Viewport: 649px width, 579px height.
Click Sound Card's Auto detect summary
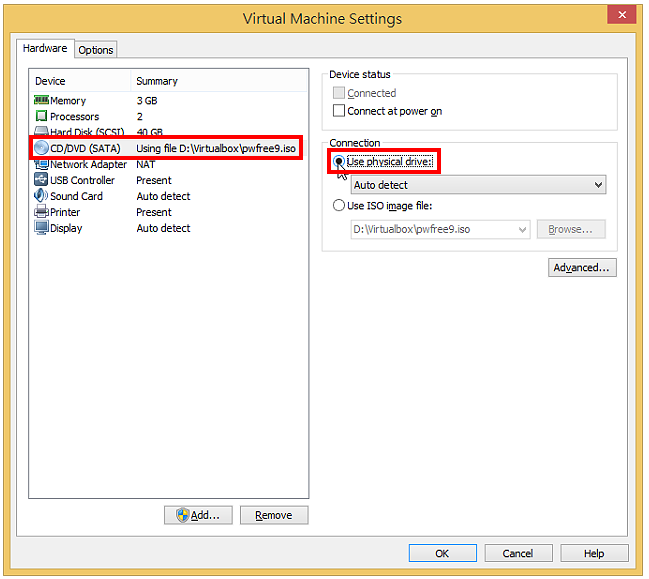pos(164,197)
